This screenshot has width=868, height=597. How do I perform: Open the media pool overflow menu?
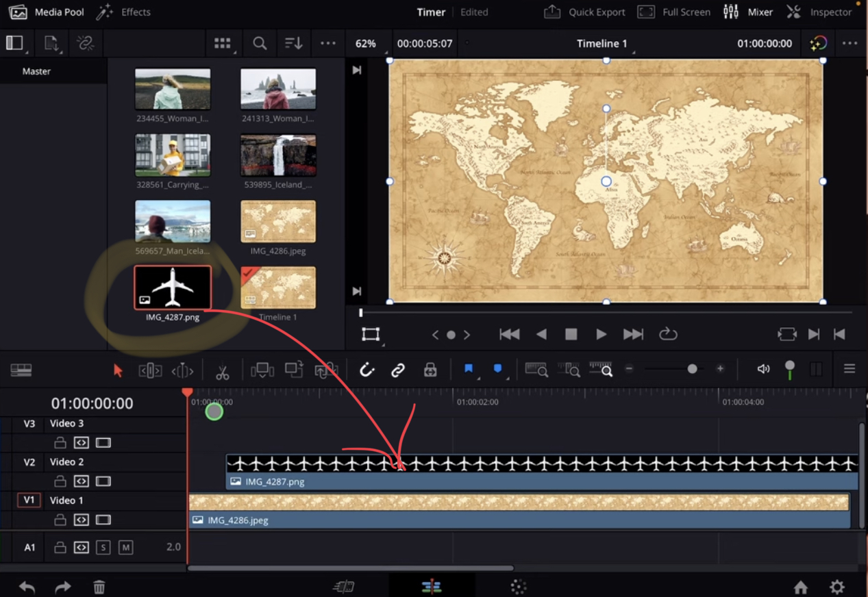[x=327, y=42]
